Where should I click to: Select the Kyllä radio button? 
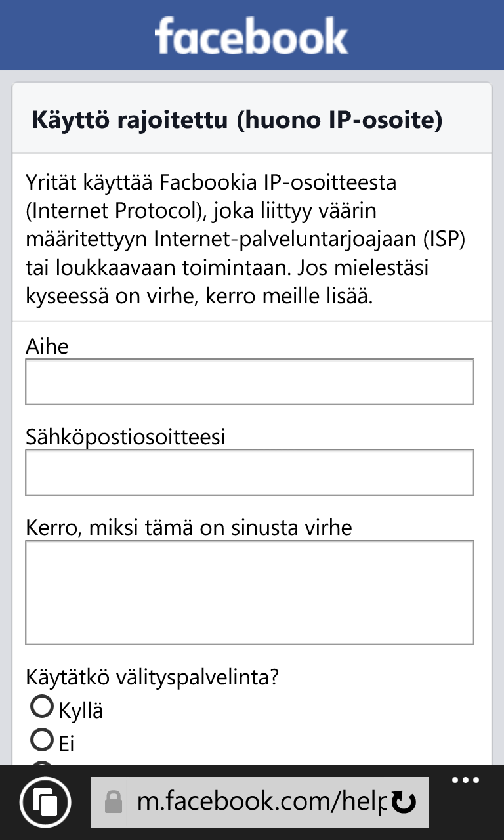(x=42, y=707)
